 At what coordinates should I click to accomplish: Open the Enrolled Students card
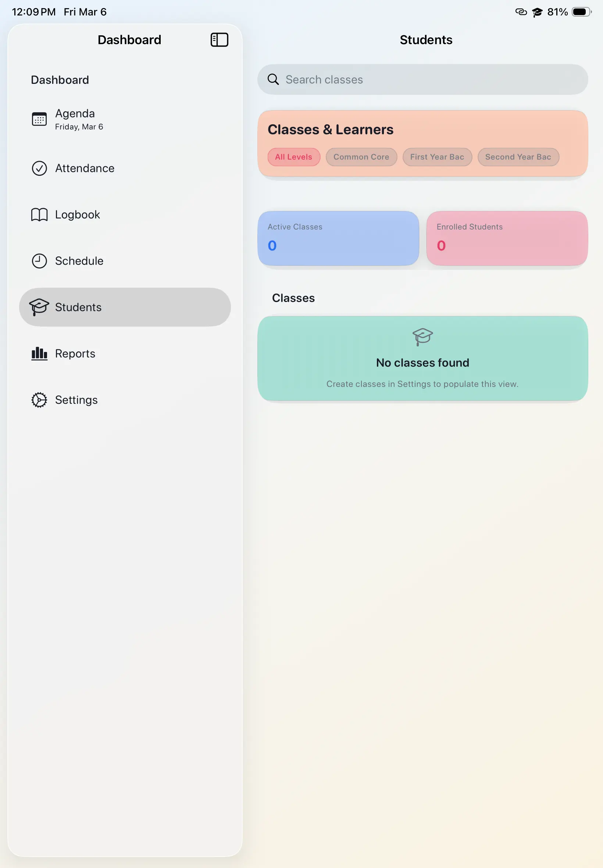507,238
